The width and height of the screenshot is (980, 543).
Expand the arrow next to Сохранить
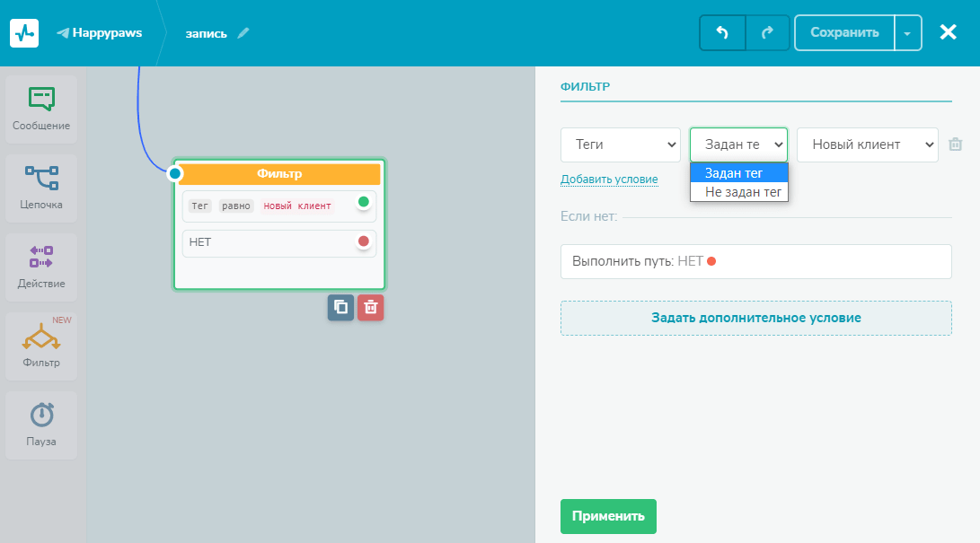[907, 33]
